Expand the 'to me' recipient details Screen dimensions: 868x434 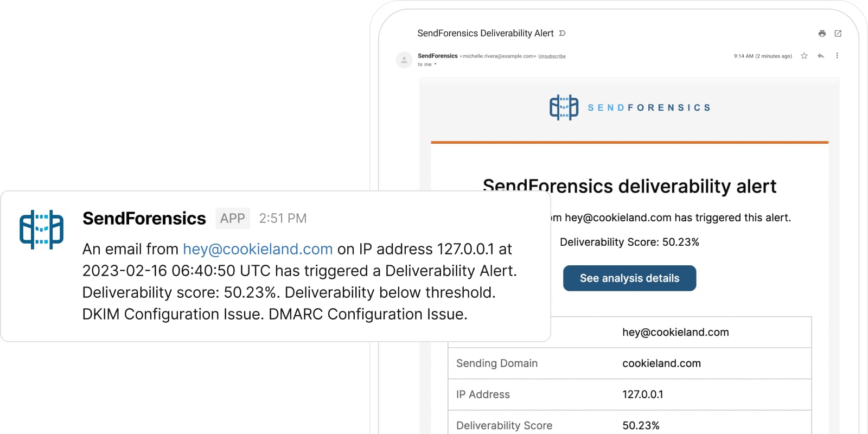(x=435, y=65)
